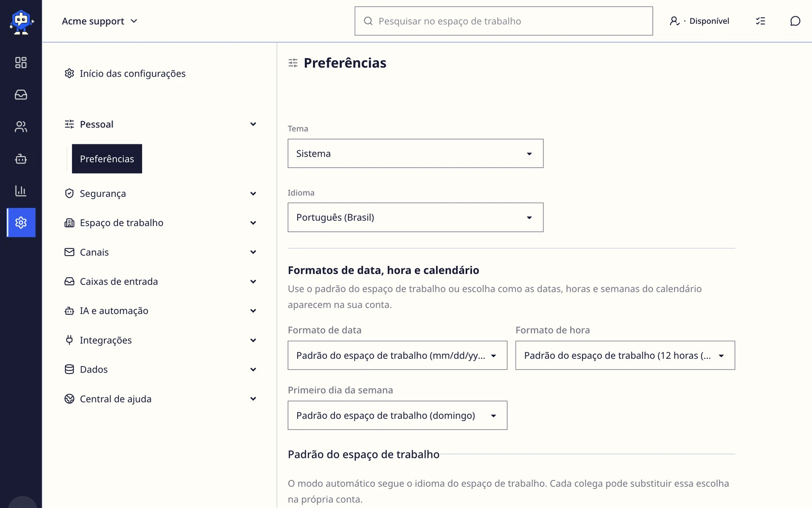This screenshot has width=812, height=508.
Task: Collapse the Pessoal section
Action: [160, 124]
